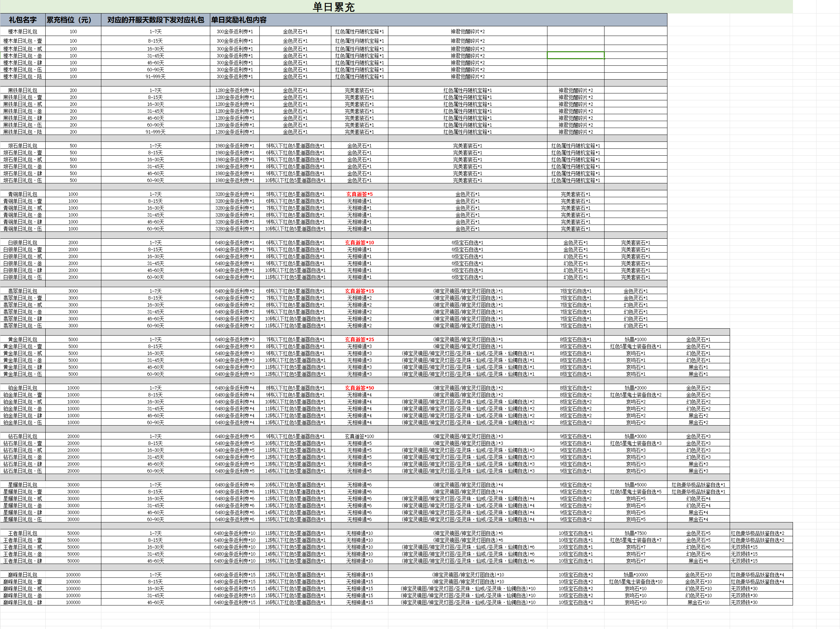Click the red text 玄真道签*50
Image resolution: width=840 pixels, height=629 pixels.
(359, 388)
